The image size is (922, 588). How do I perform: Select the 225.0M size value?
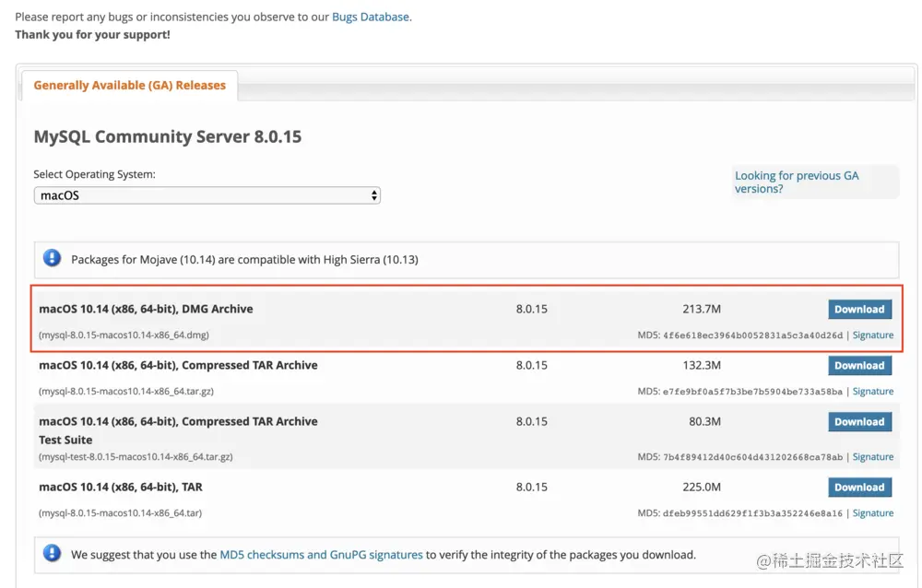702,488
